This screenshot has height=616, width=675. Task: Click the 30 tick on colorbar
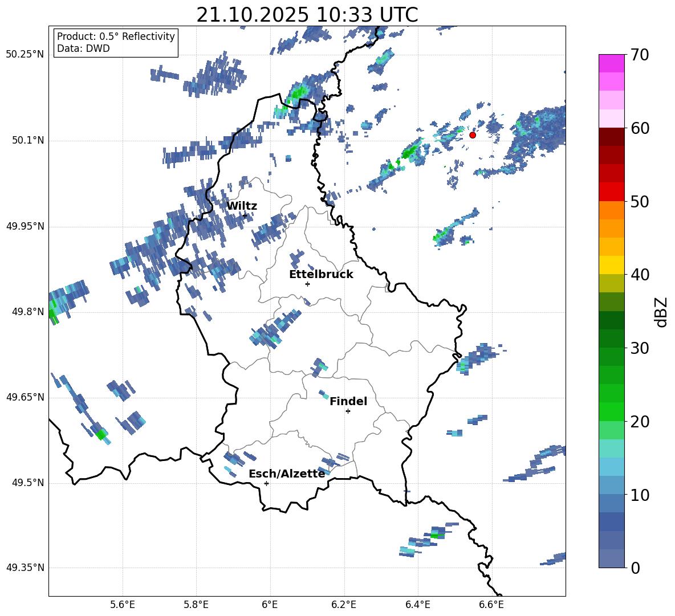click(640, 348)
